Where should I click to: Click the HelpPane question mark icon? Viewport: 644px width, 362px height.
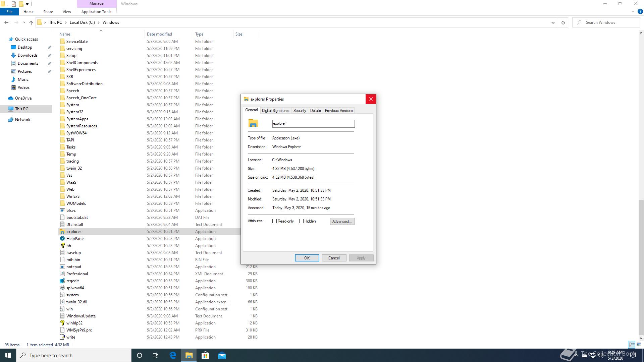click(x=62, y=239)
